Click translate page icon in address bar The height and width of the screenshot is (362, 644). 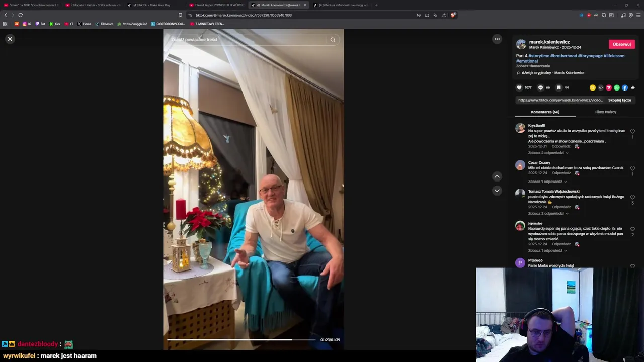(x=435, y=15)
